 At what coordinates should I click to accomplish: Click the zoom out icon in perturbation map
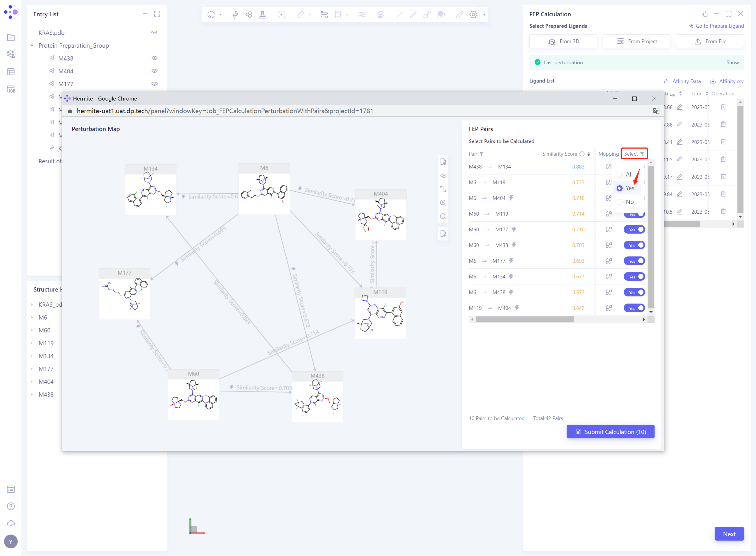tap(443, 216)
